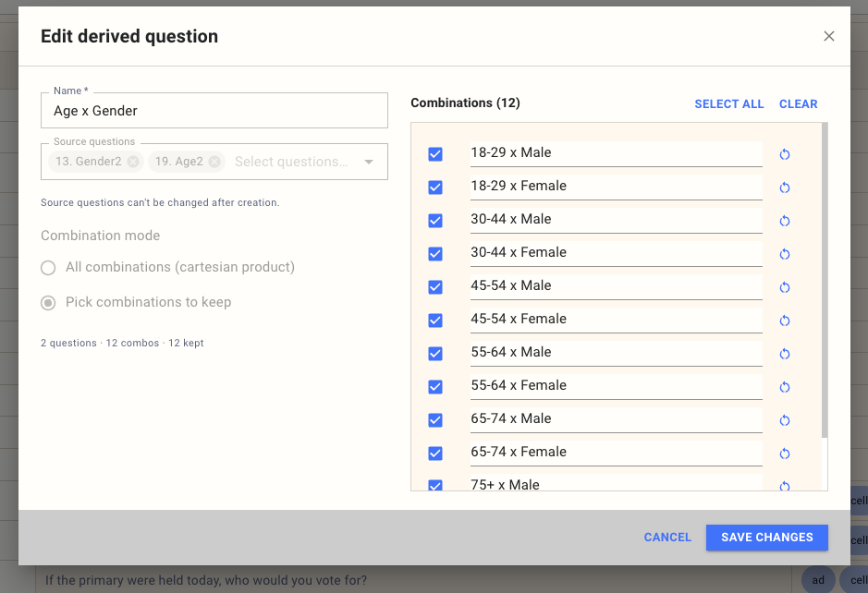Close the Edit derived question dialog
Viewport: 868px width, 593px height.
pos(828,36)
